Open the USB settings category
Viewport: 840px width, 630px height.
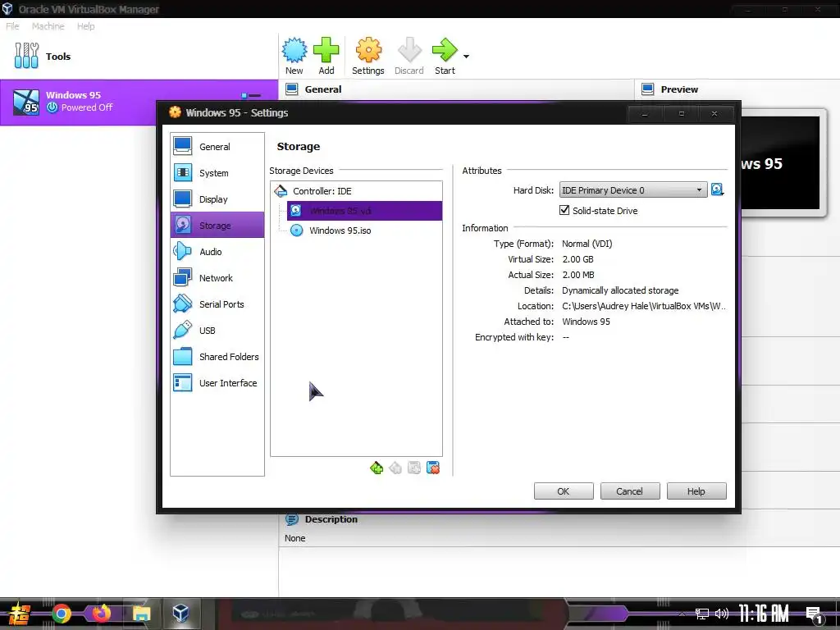217,331
